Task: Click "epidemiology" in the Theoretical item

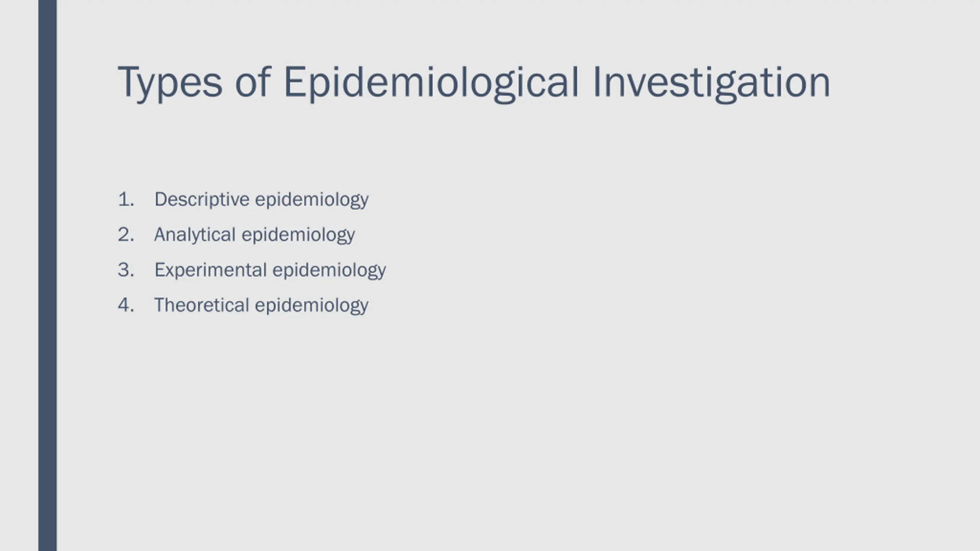Action: pyautogui.click(x=312, y=305)
